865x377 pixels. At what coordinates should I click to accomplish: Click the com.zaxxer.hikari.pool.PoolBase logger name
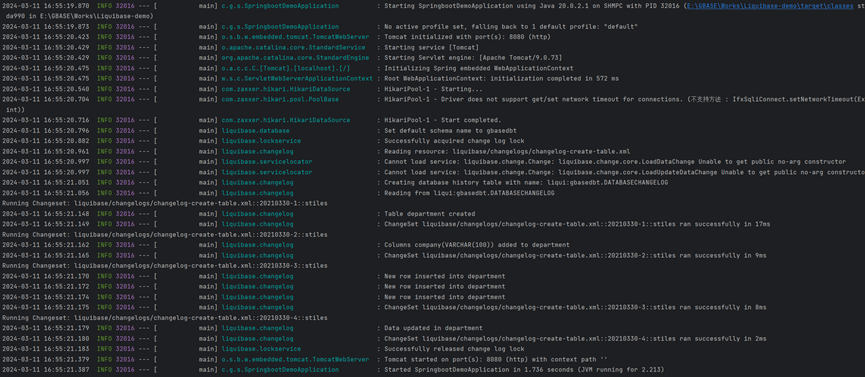pyautogui.click(x=280, y=99)
